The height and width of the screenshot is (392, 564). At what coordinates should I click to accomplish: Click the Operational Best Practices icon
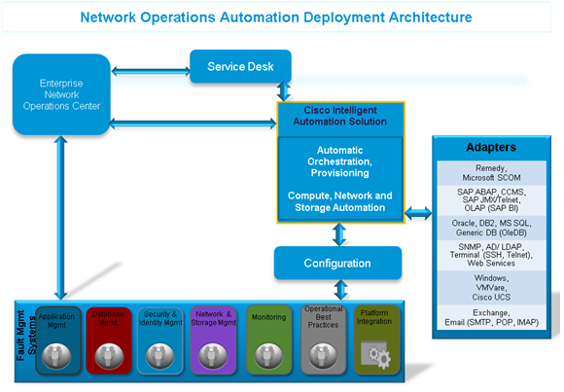point(323,356)
